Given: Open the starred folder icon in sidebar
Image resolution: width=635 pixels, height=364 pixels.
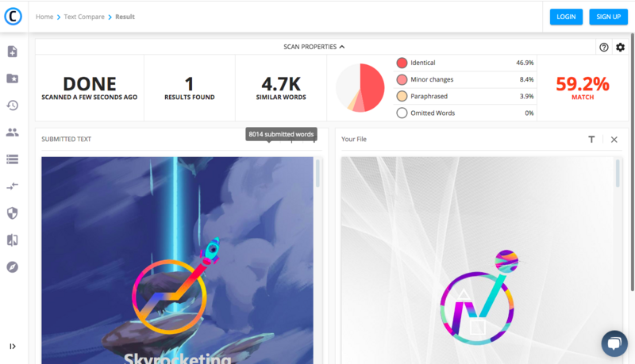Looking at the screenshot, I should [x=13, y=79].
